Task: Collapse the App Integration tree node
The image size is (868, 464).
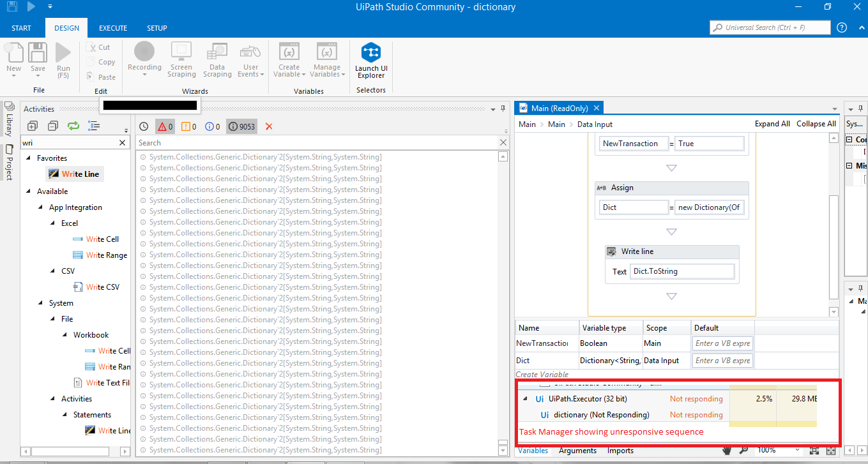Action: (x=41, y=207)
